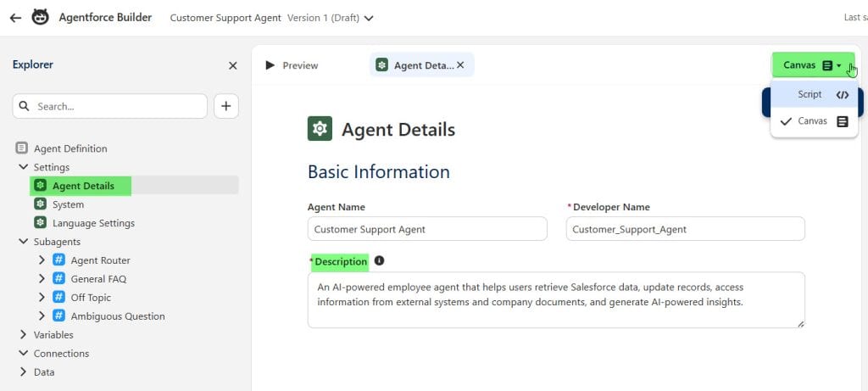Expand the Agent Router subagent

click(42, 260)
